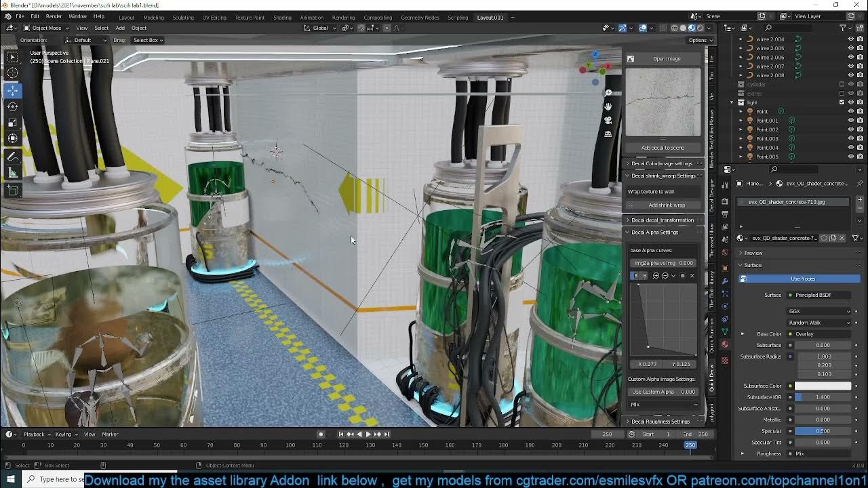Jump to timeline end frame
This screenshot has width=868, height=488.
pyautogui.click(x=387, y=434)
